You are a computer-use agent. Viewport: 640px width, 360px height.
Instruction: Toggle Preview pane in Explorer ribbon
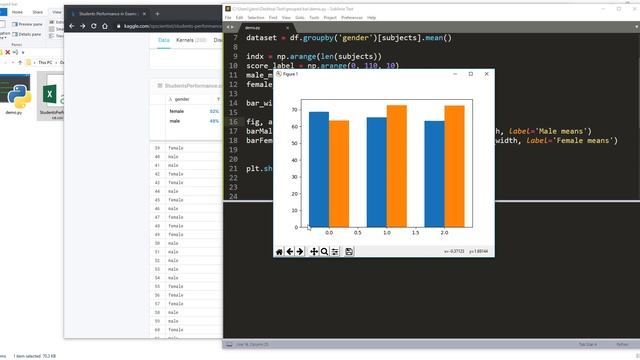click(x=27, y=24)
